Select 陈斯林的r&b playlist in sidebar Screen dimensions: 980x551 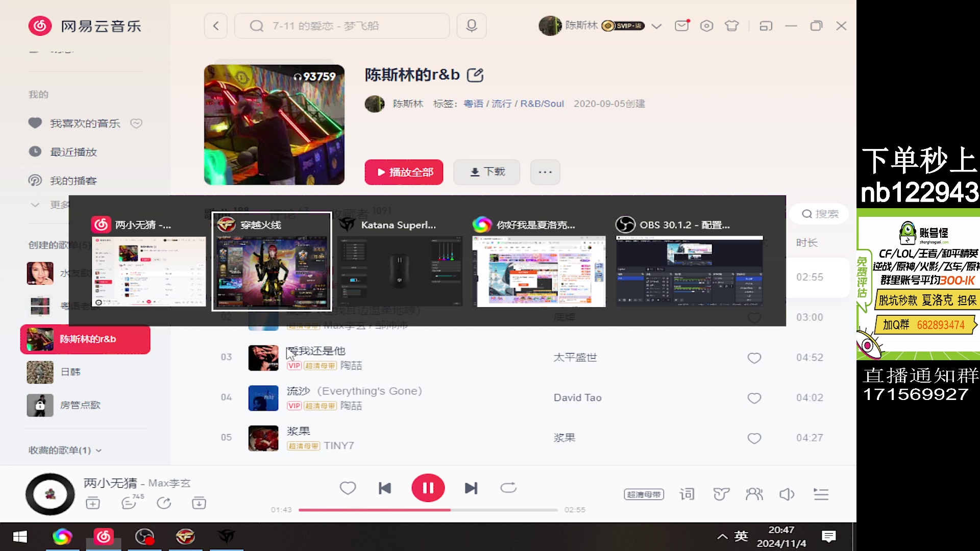[85, 339]
